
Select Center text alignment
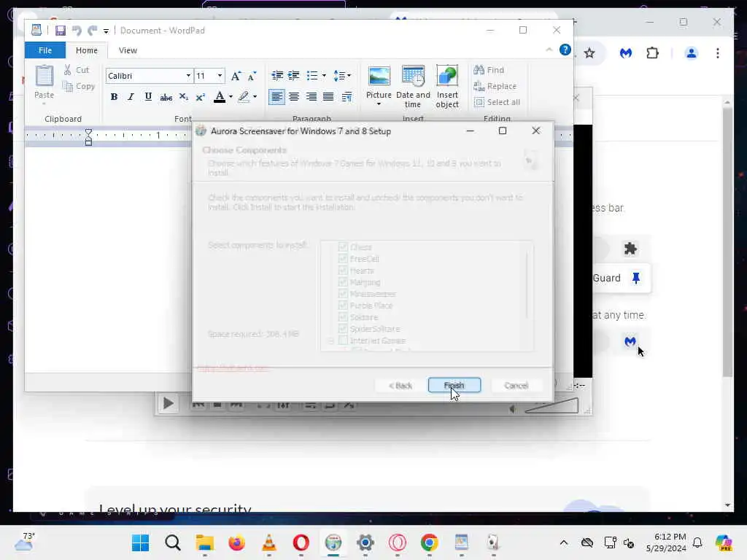pyautogui.click(x=294, y=97)
